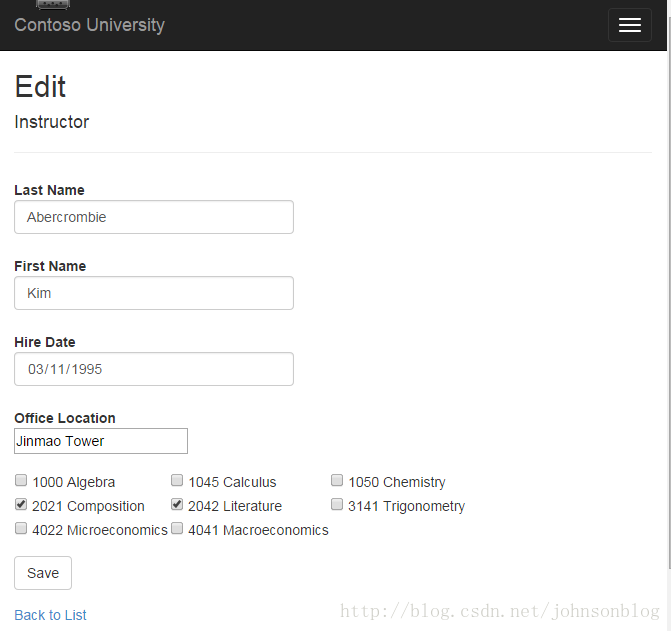Viewport: 671px width, 631px height.
Task: Click the 1000 Algebra label text
Action: pyautogui.click(x=74, y=482)
